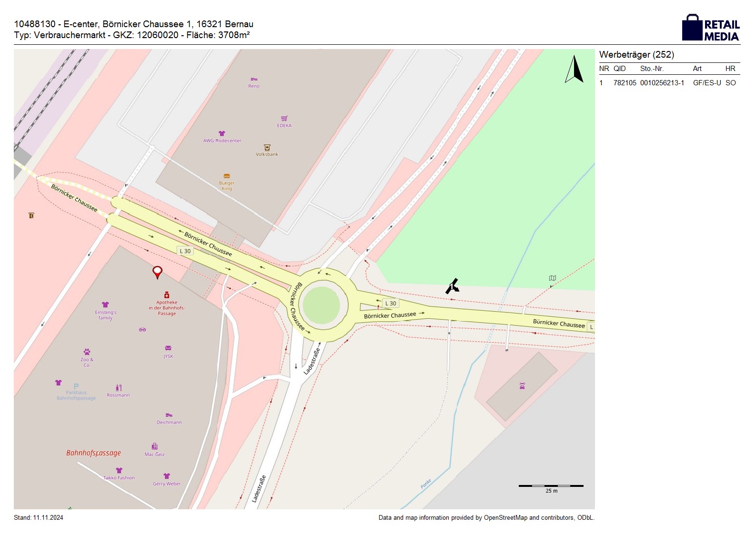The width and height of the screenshot is (756, 535).
Task: Click the Rossmann drugstore icon
Action: click(119, 388)
